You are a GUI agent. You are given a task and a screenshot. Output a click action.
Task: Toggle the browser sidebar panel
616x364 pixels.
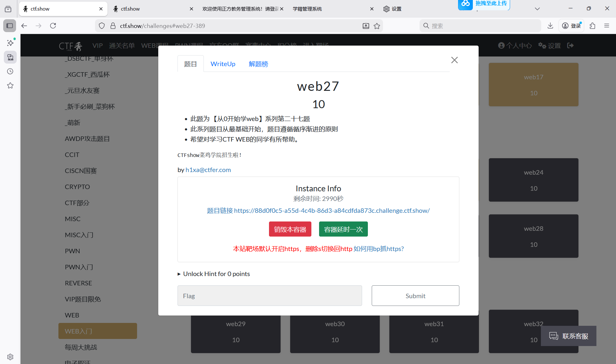coord(10,26)
